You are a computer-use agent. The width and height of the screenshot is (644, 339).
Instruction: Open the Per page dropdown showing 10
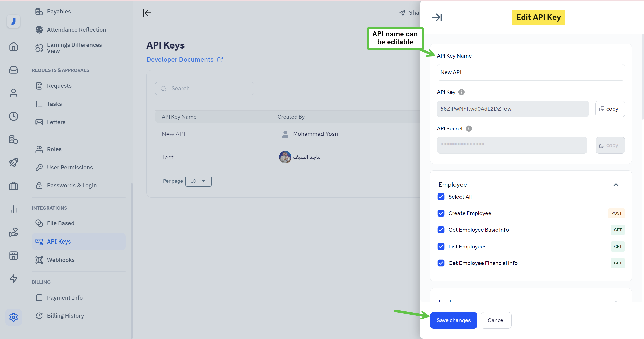198,181
